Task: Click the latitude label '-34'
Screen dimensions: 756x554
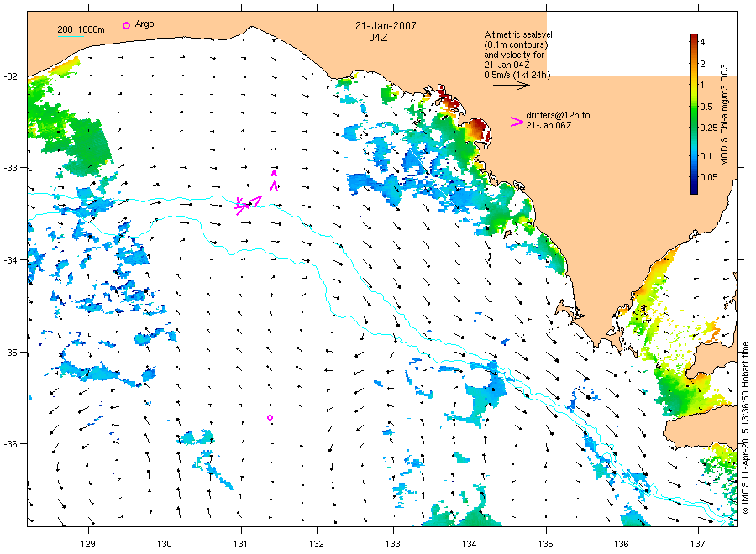Action: (9, 260)
